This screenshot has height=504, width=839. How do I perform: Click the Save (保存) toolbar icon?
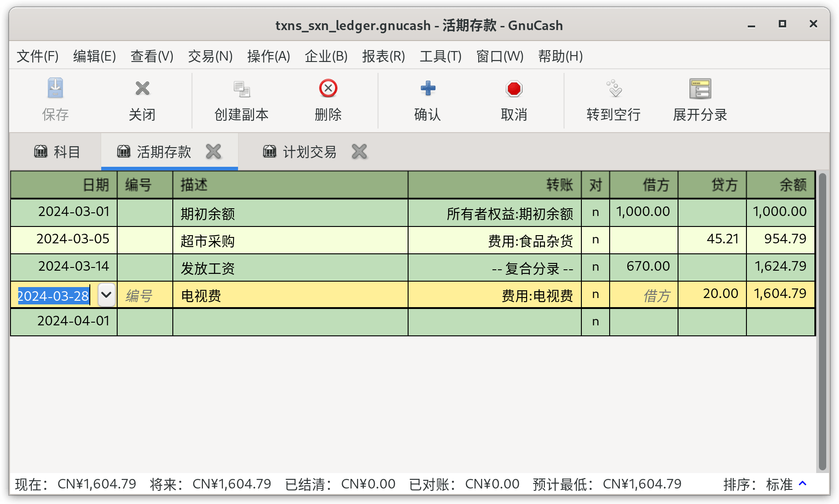(55, 88)
